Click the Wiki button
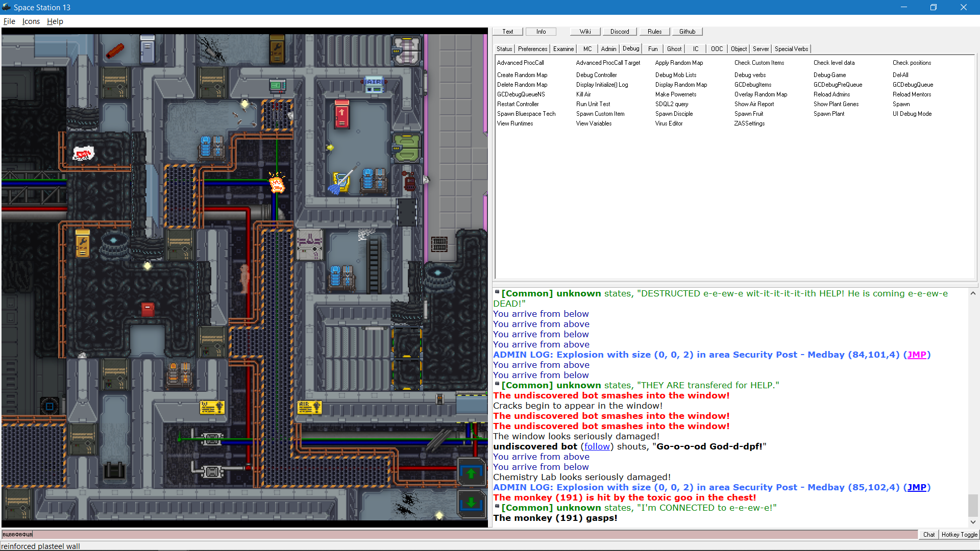The height and width of the screenshot is (551, 980). [585, 32]
